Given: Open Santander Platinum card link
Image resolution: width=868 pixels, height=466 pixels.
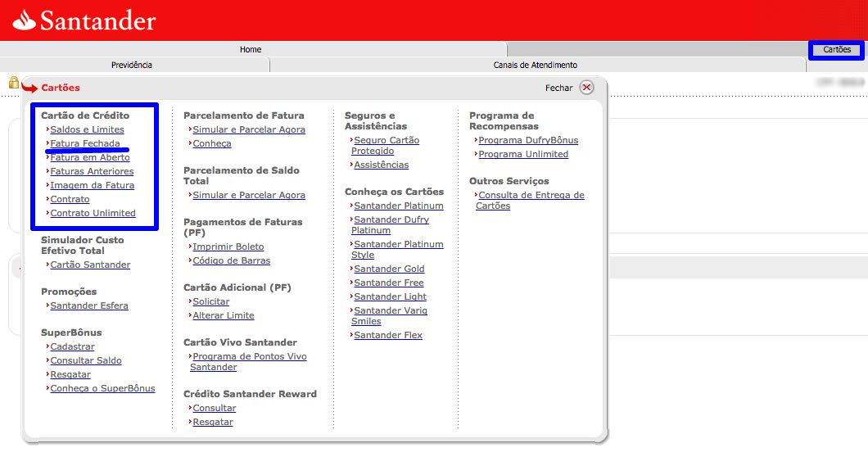Looking at the screenshot, I should [399, 206].
